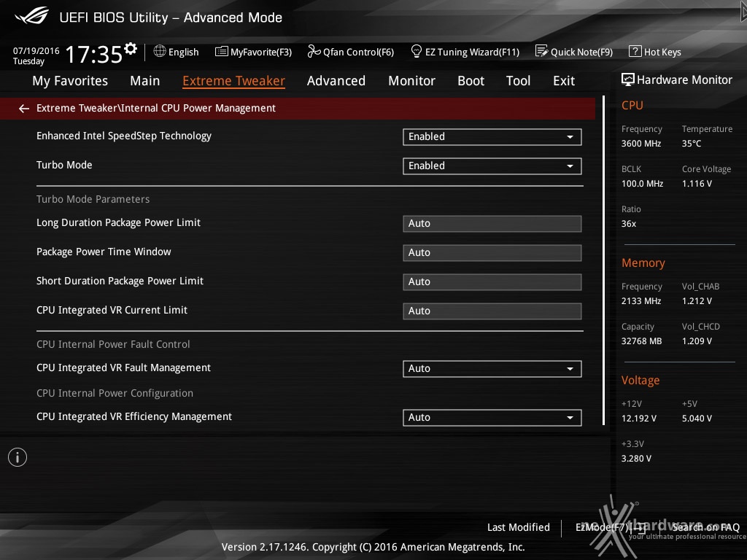Go to the Exit tab
Image resolution: width=747 pixels, height=560 pixels.
(564, 81)
